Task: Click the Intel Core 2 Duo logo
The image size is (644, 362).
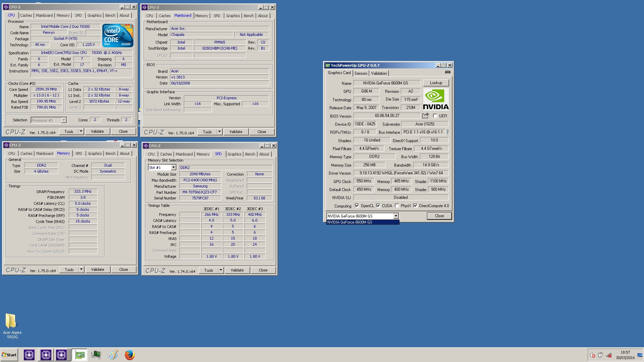Action: click(118, 35)
